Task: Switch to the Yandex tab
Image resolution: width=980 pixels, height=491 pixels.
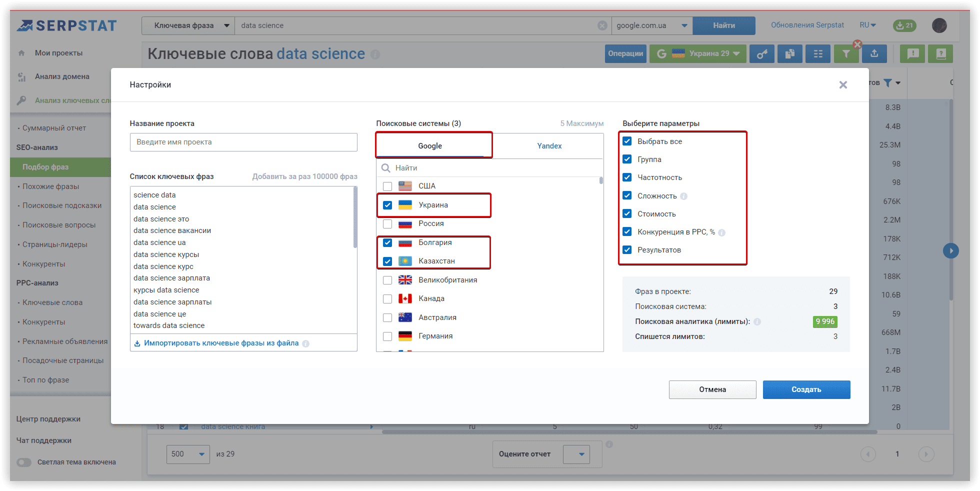Action: coord(549,146)
